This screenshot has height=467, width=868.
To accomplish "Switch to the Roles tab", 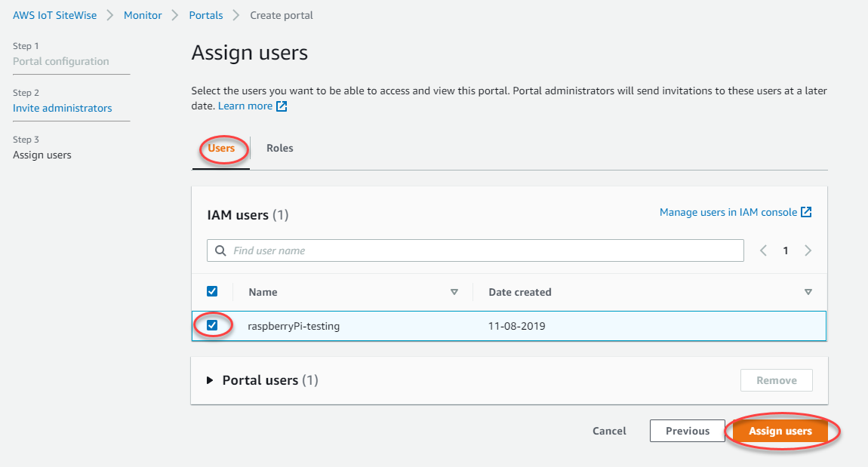I will coord(280,148).
